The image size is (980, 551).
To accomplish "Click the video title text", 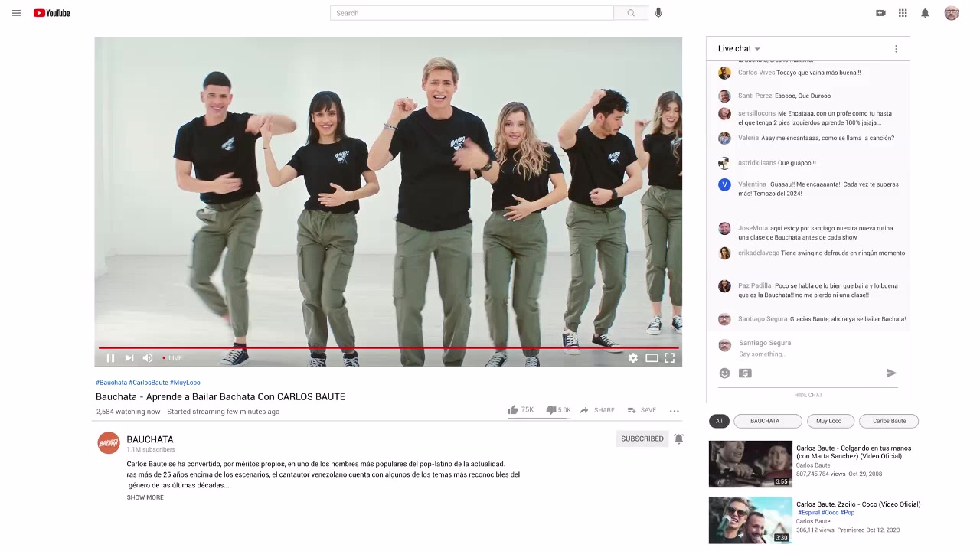I will (x=220, y=396).
